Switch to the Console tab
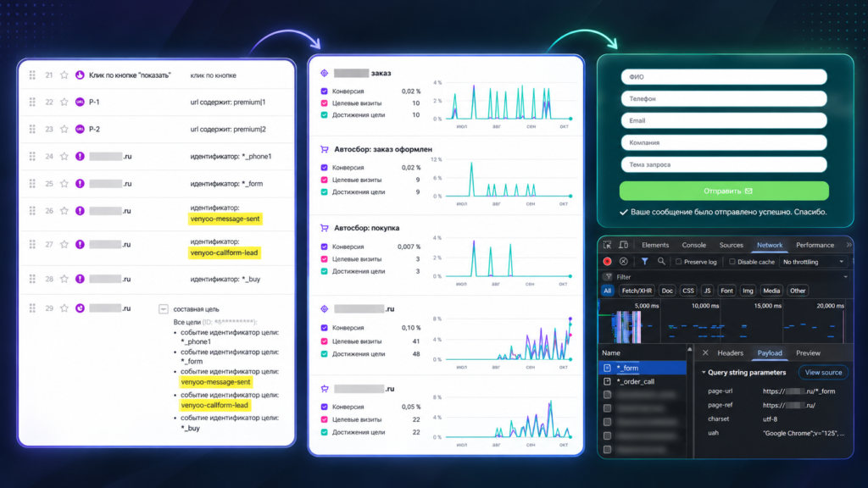Screen dimensions: 868x488 click(x=693, y=245)
